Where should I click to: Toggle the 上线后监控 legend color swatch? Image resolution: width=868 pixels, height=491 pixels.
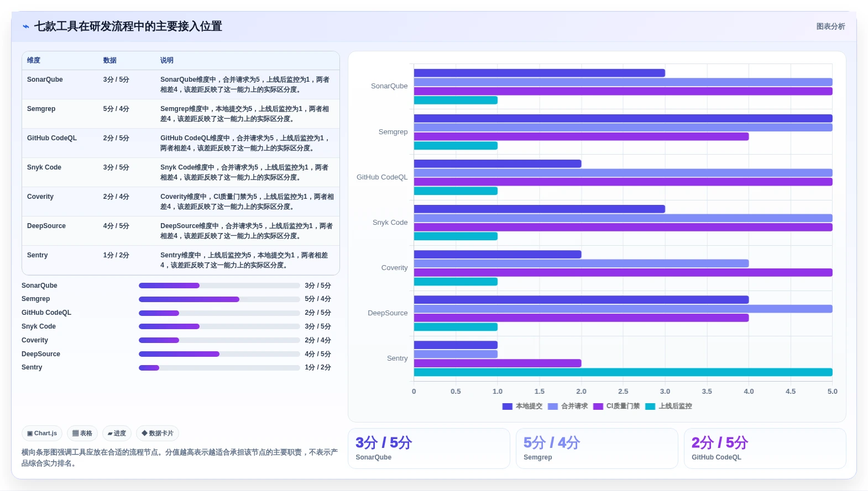pyautogui.click(x=650, y=406)
